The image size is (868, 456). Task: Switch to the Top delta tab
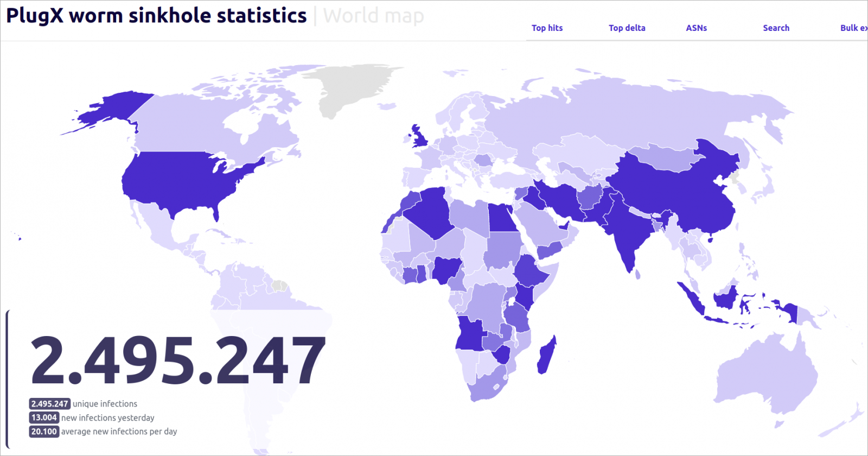click(627, 28)
